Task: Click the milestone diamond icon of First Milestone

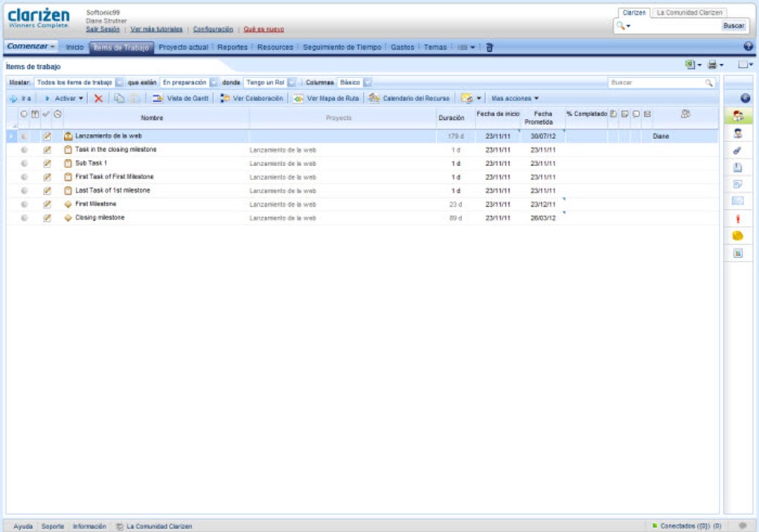Action: pyautogui.click(x=68, y=205)
